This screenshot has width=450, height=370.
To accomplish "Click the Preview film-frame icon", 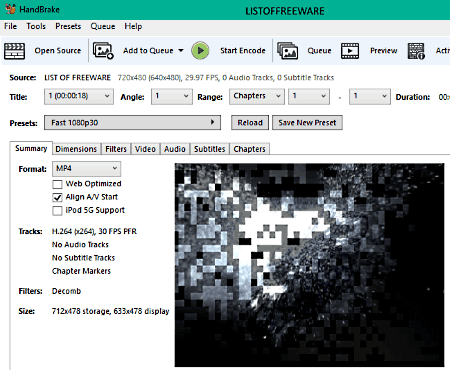I will [x=350, y=51].
